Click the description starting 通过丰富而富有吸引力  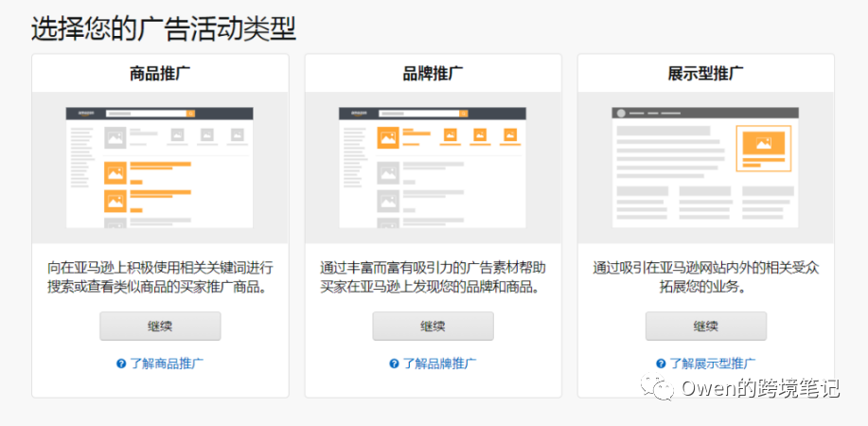click(433, 278)
